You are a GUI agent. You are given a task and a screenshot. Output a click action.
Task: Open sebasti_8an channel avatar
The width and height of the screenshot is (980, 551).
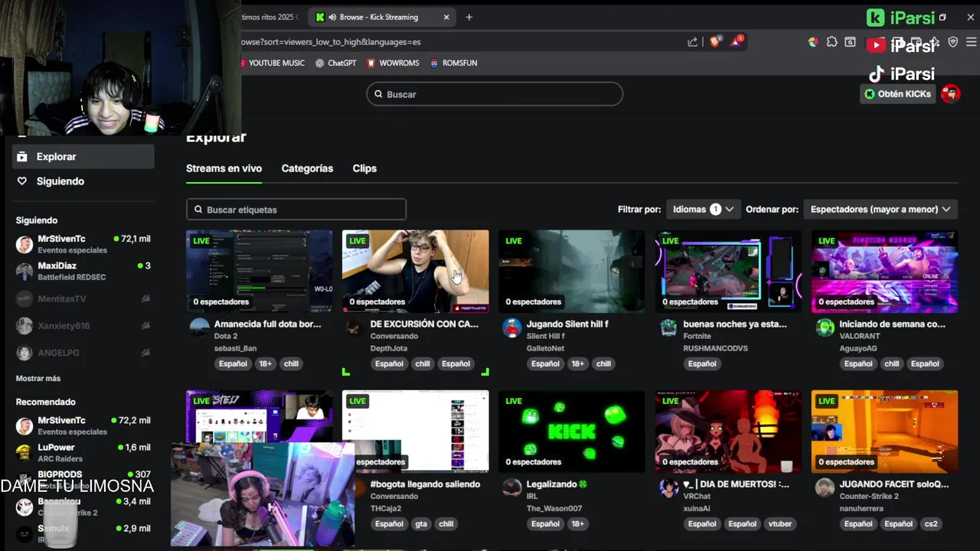[199, 328]
